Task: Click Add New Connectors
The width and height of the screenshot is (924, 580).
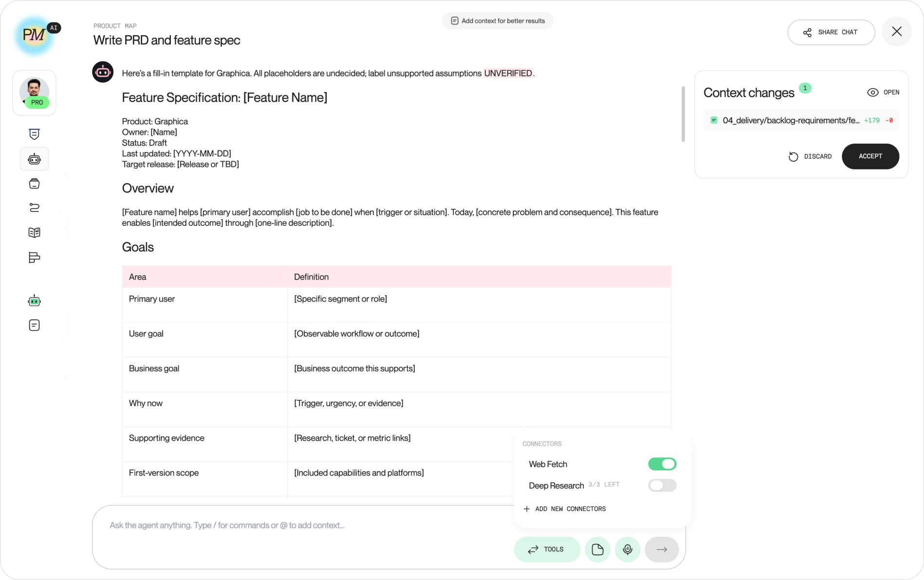Action: (565, 509)
